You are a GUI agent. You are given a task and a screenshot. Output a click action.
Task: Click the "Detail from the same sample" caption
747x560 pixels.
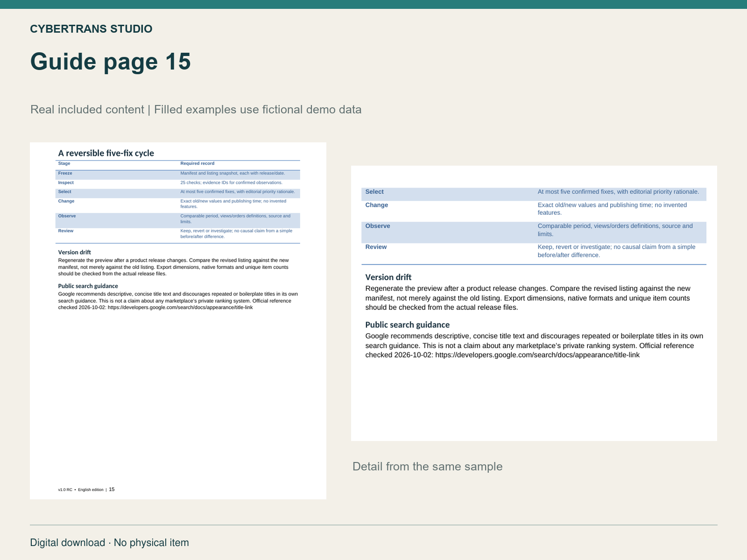pyautogui.click(x=427, y=467)
